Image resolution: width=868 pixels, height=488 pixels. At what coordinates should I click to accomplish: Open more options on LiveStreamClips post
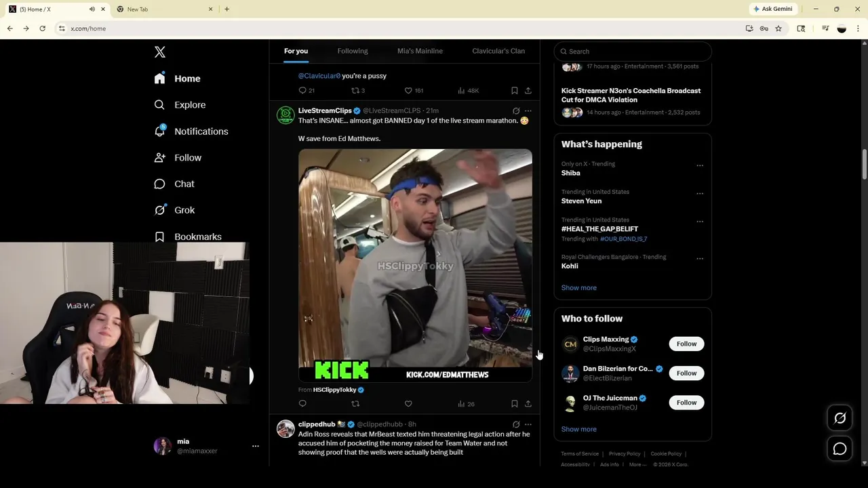point(528,110)
